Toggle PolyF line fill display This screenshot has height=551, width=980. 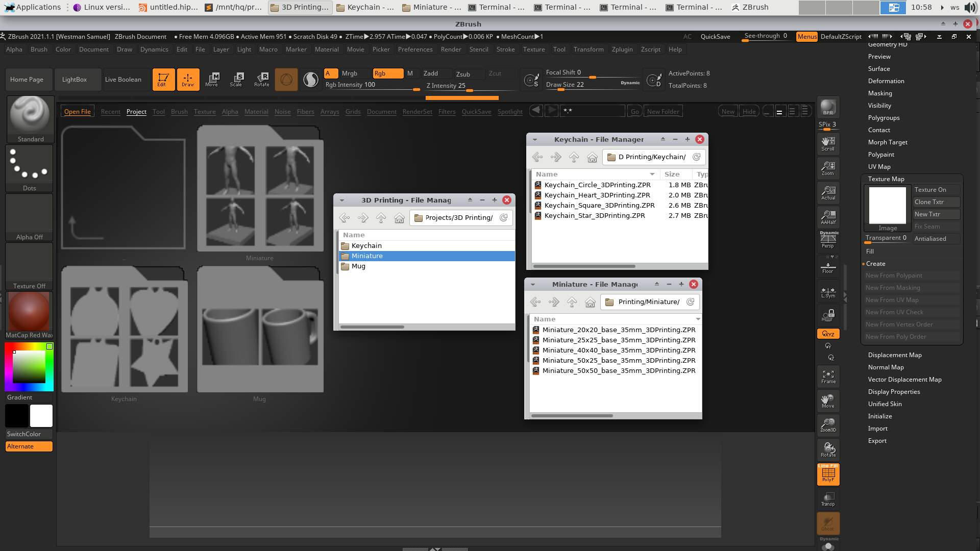pyautogui.click(x=828, y=474)
